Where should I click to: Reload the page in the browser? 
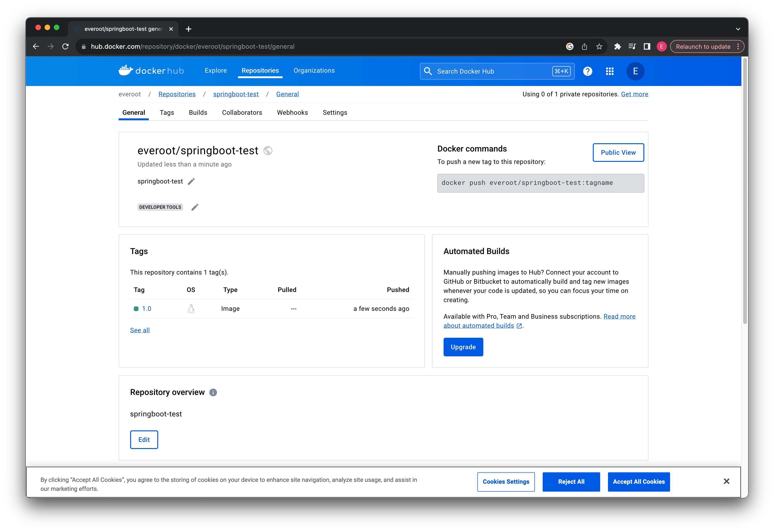point(65,47)
